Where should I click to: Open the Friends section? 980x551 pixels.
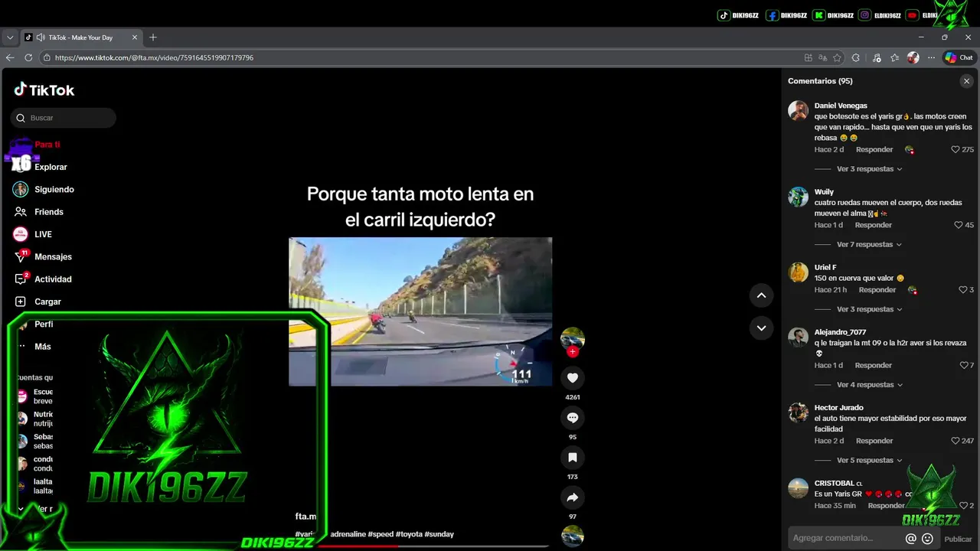tap(48, 212)
